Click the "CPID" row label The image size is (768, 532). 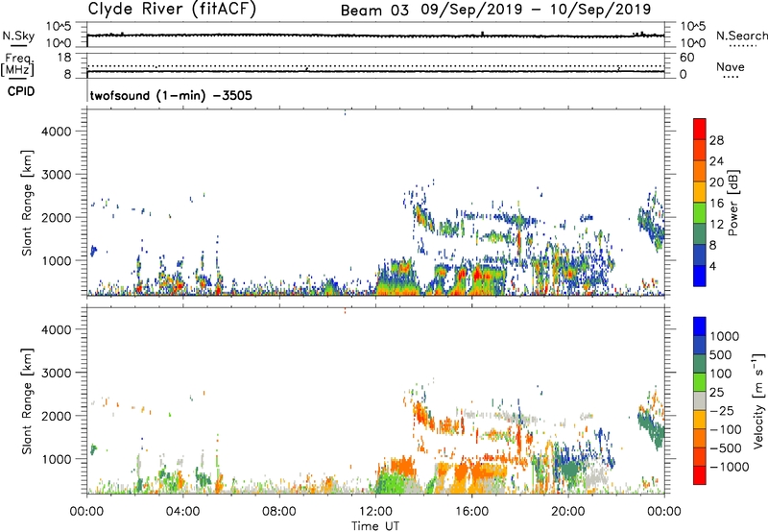(21, 91)
